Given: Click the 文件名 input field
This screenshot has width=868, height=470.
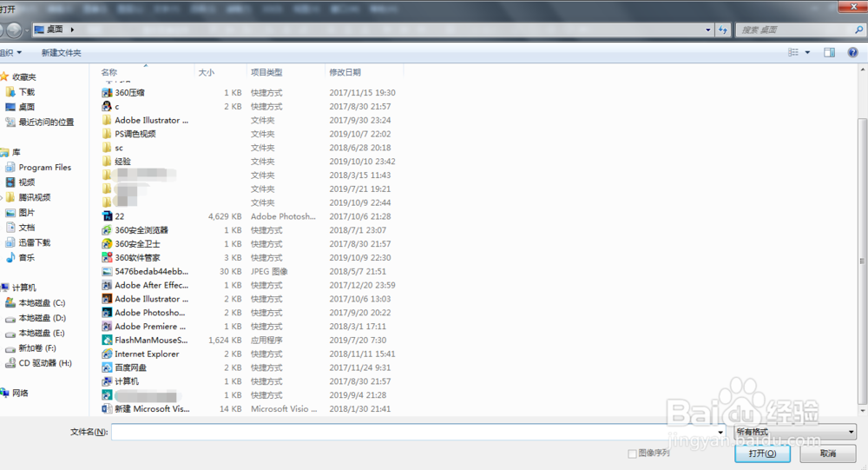Looking at the screenshot, I should pos(414,432).
